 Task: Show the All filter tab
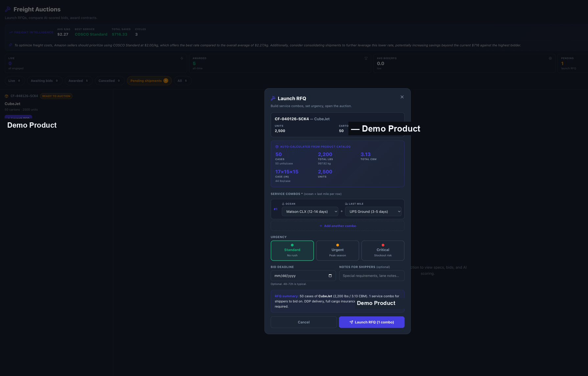183,81
